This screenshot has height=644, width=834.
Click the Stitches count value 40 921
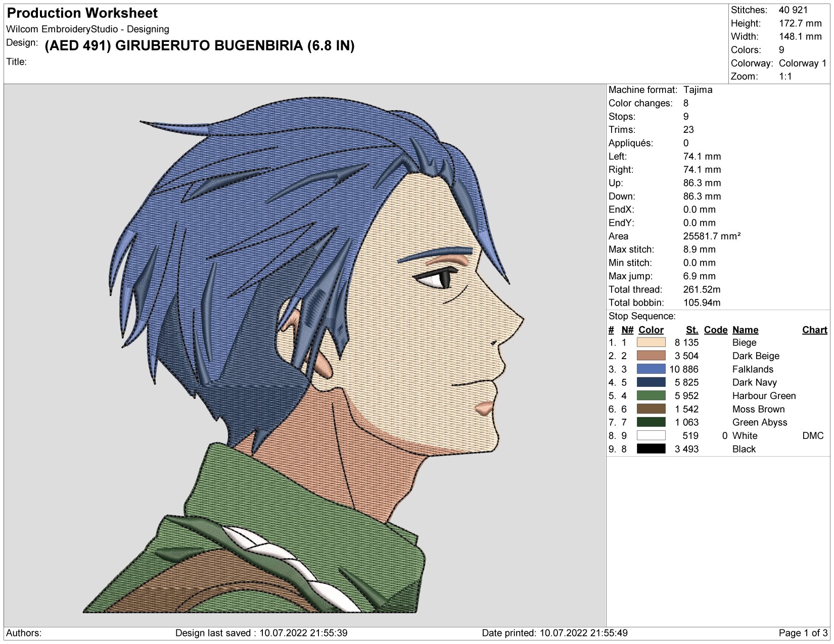pos(793,10)
